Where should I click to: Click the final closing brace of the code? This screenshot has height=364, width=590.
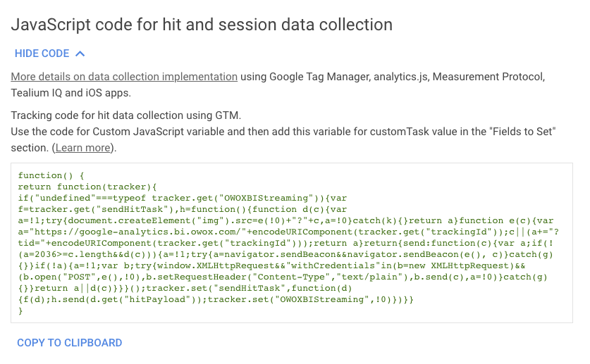click(20, 311)
